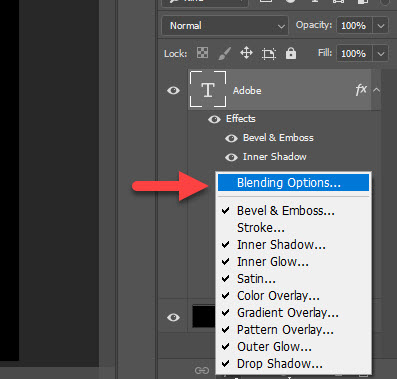Toggle lock image pixels brush icon
The height and width of the screenshot is (379, 397).
pyautogui.click(x=224, y=53)
